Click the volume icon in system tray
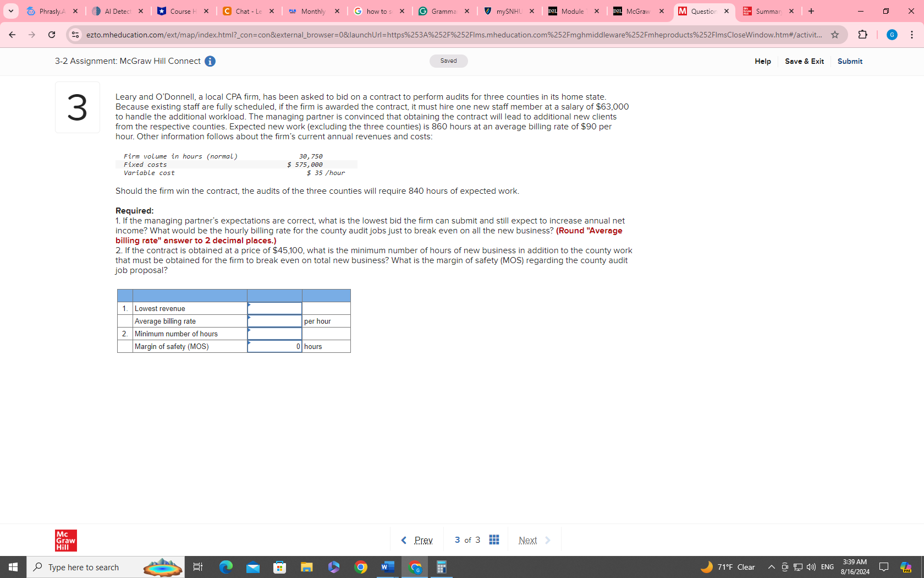The image size is (924, 578). 811,567
